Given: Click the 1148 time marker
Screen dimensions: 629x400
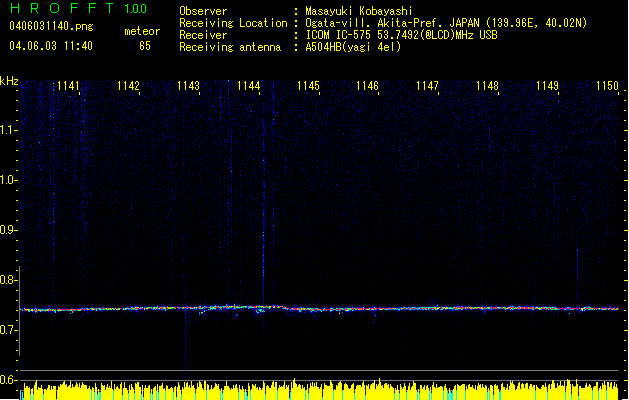Looking at the screenshot, I should click(x=487, y=86).
